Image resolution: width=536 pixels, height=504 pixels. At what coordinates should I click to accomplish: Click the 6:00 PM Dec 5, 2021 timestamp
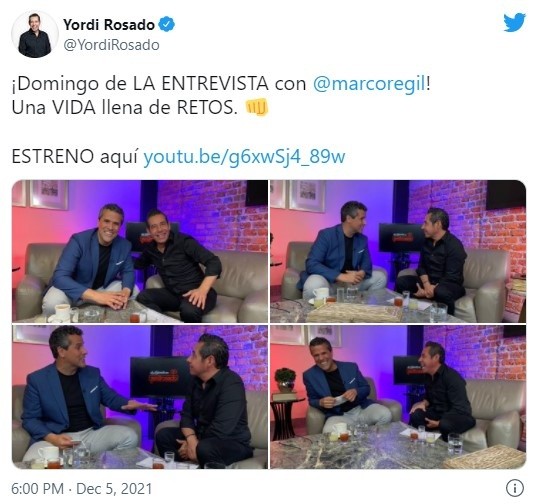[82, 488]
